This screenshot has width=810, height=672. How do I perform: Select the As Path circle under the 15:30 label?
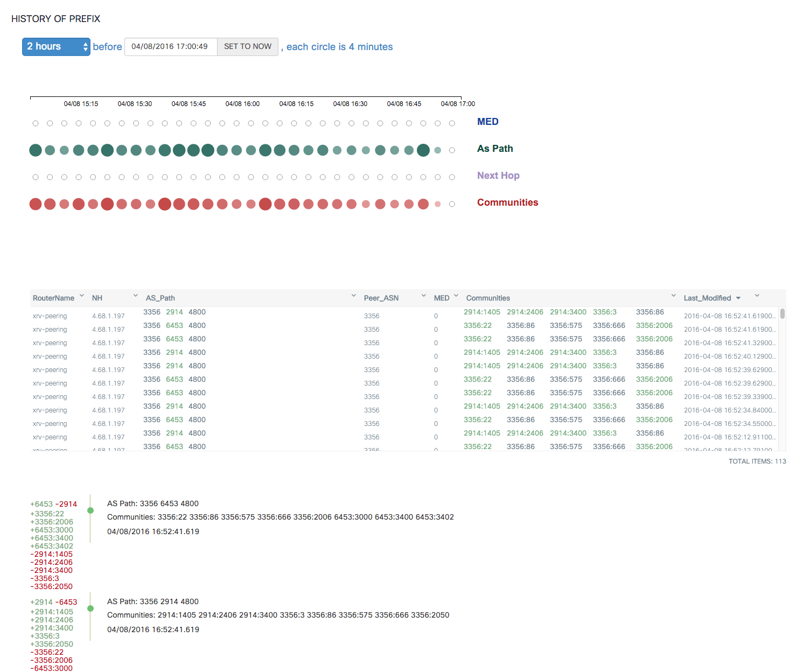136,150
